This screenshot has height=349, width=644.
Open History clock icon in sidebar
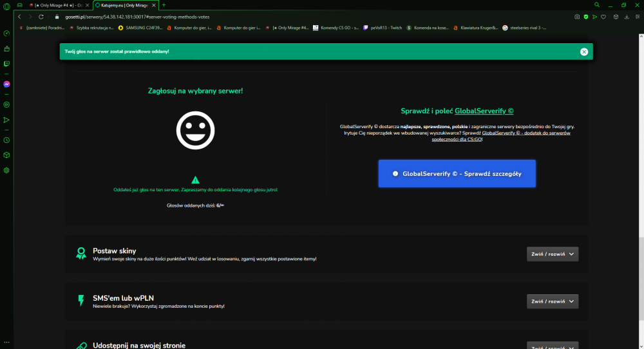(x=6, y=140)
